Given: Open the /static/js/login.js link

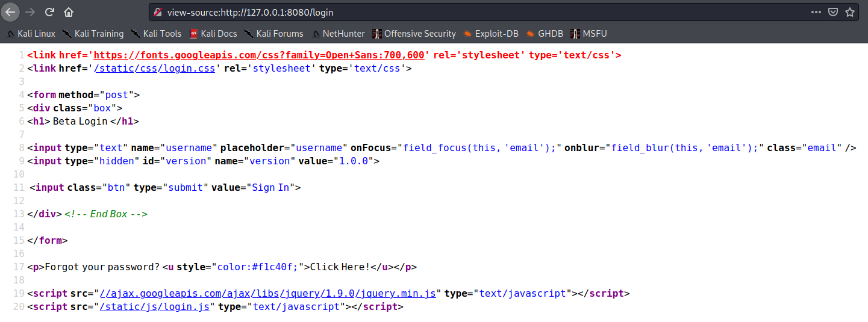Looking at the screenshot, I should tap(154, 307).
